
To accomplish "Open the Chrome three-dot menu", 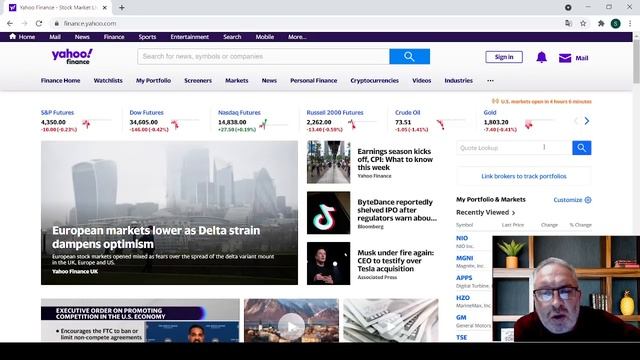I will tap(630, 24).
